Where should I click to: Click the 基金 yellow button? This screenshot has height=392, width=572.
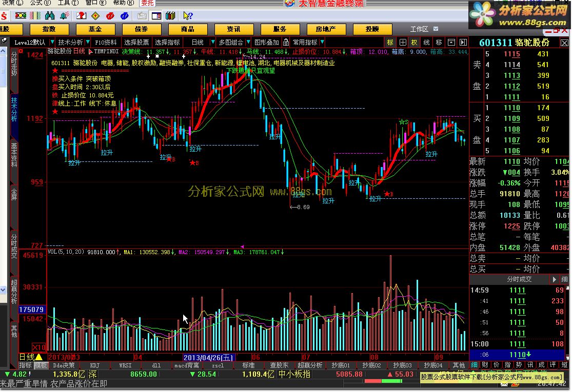(x=95, y=29)
